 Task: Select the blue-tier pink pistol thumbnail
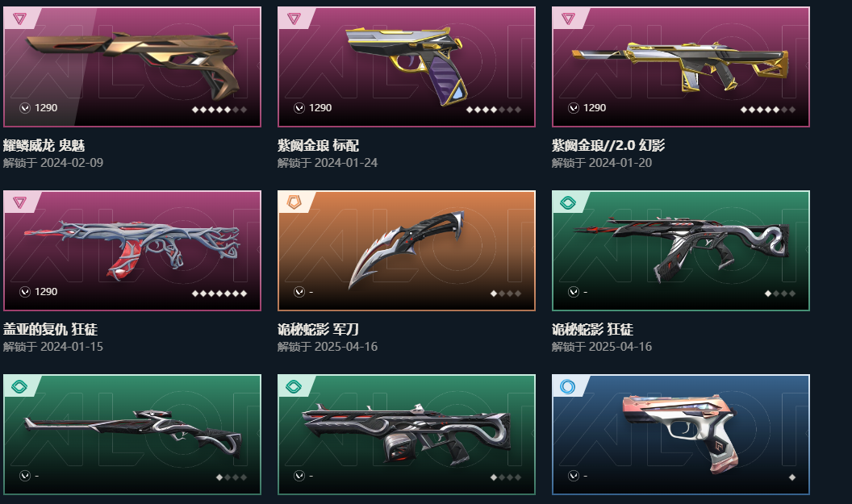(681, 435)
